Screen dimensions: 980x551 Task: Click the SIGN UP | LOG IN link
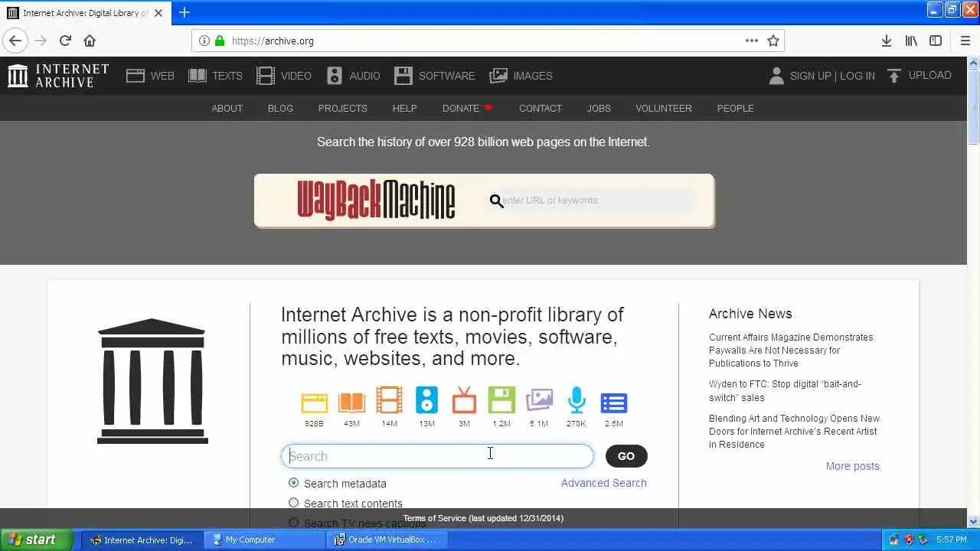pyautogui.click(x=832, y=76)
